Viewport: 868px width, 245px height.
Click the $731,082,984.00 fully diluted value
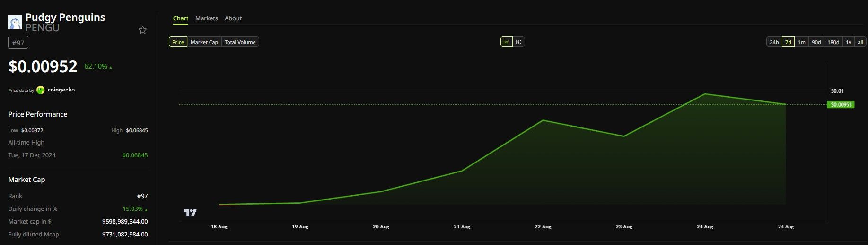click(x=125, y=235)
